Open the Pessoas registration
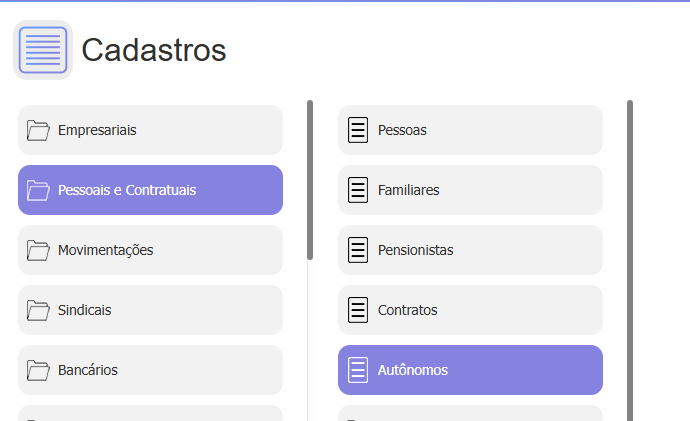The width and height of the screenshot is (690, 421). 470,130
